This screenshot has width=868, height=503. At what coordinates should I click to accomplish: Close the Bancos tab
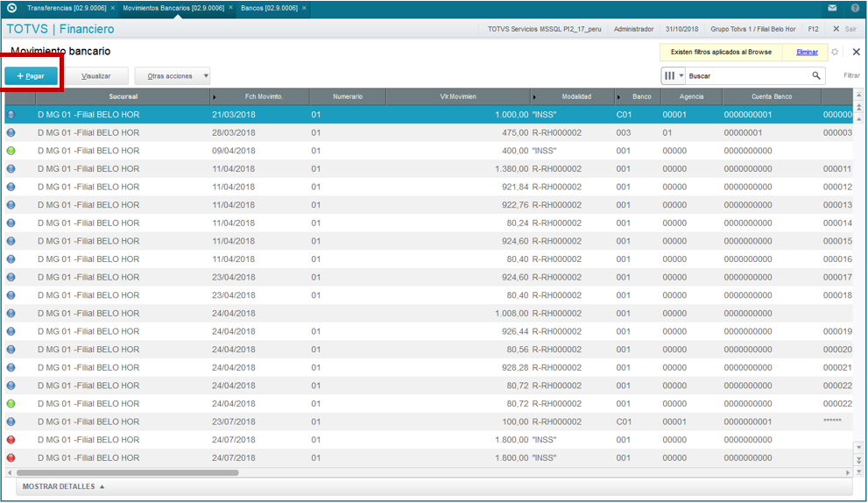point(304,8)
